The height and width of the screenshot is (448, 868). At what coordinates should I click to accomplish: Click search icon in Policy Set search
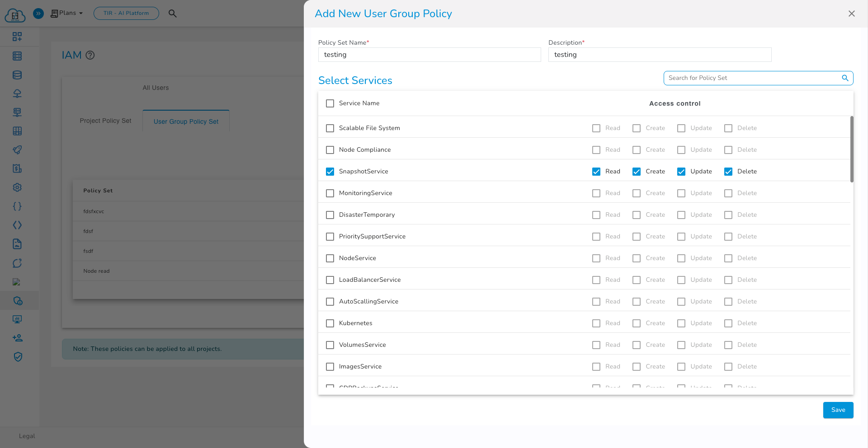click(844, 78)
